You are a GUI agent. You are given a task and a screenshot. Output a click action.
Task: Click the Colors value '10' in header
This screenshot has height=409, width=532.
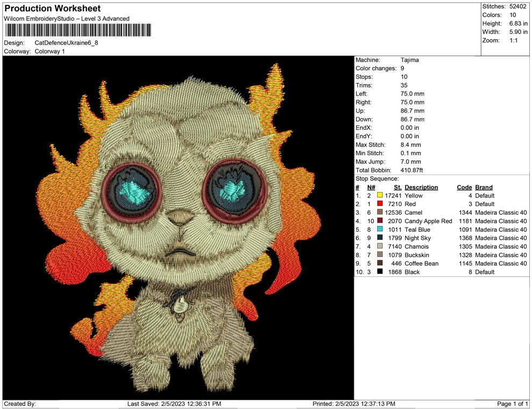click(x=513, y=15)
